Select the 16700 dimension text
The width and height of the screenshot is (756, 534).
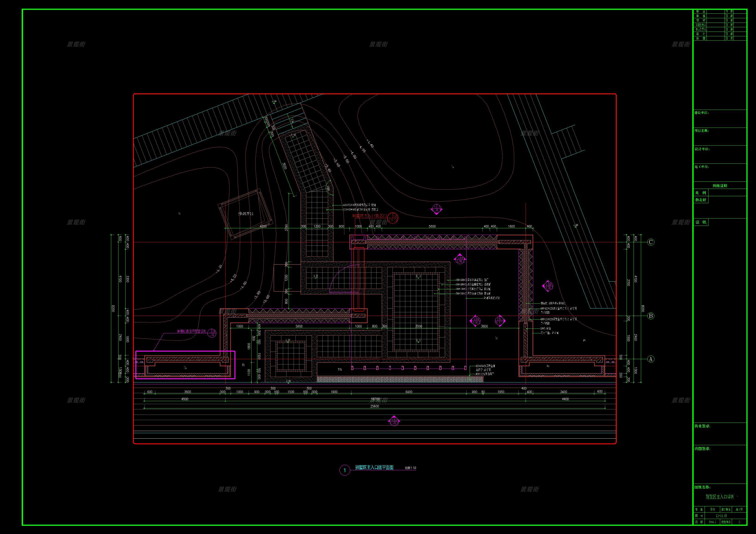coord(375,399)
